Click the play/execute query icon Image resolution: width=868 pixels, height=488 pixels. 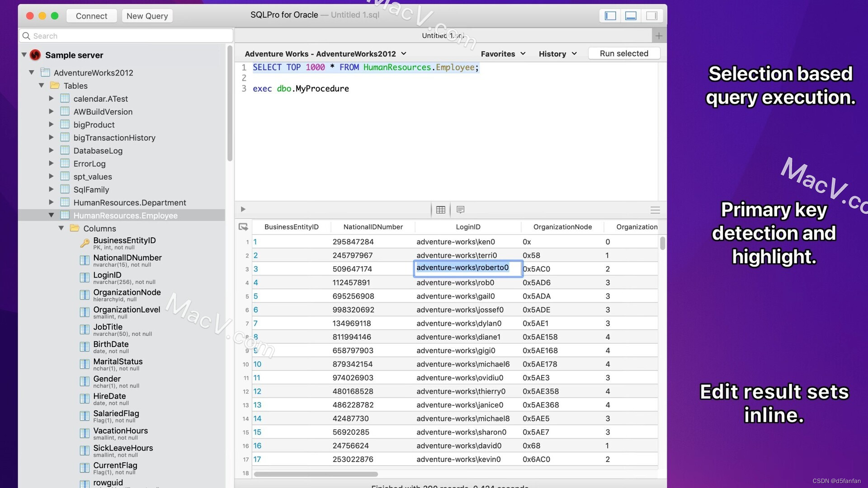click(243, 209)
